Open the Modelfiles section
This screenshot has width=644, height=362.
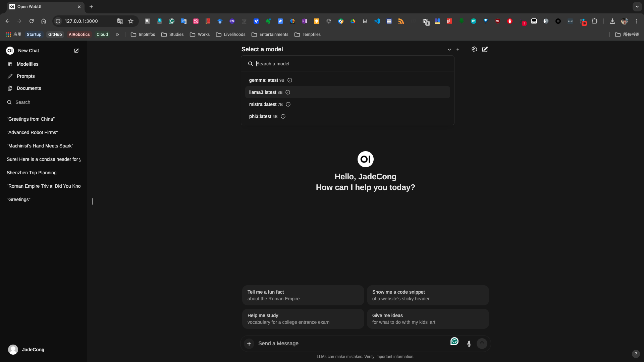(x=28, y=64)
